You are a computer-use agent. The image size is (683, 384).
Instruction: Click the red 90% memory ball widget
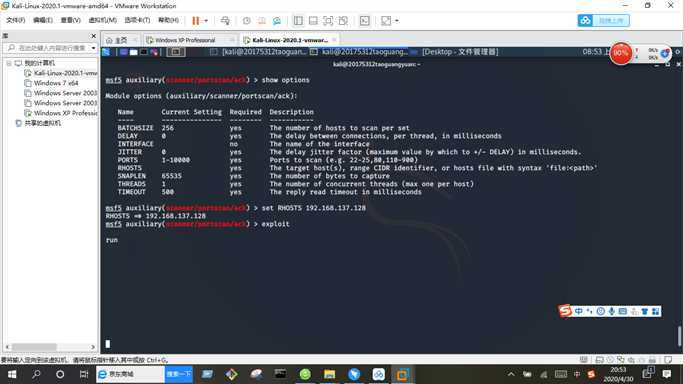tap(621, 54)
